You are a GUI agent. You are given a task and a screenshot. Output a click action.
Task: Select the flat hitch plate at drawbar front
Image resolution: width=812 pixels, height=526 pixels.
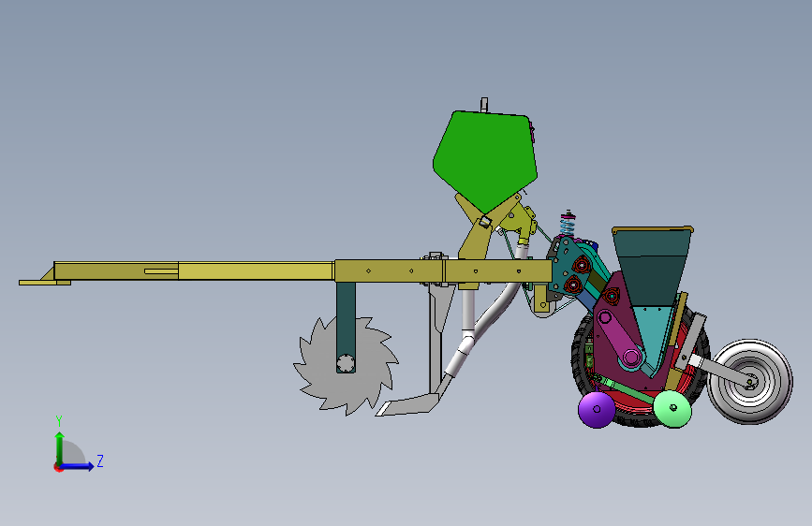click(45, 283)
